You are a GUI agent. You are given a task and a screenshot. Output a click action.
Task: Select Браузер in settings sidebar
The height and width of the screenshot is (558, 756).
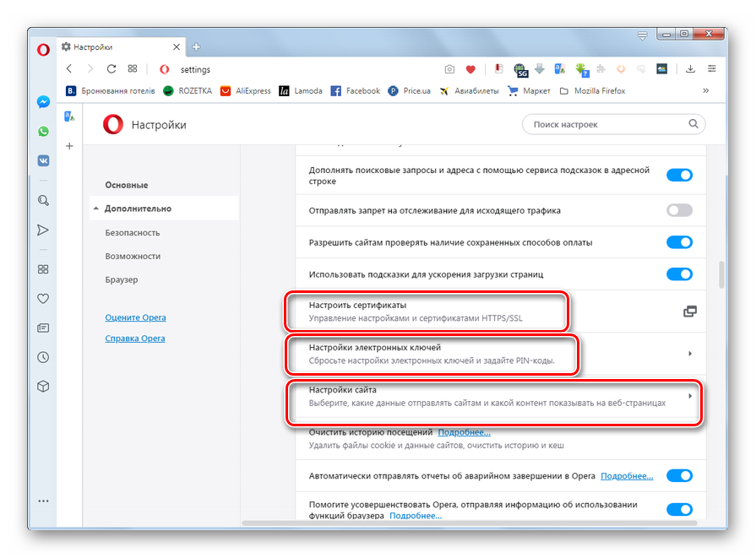122,280
